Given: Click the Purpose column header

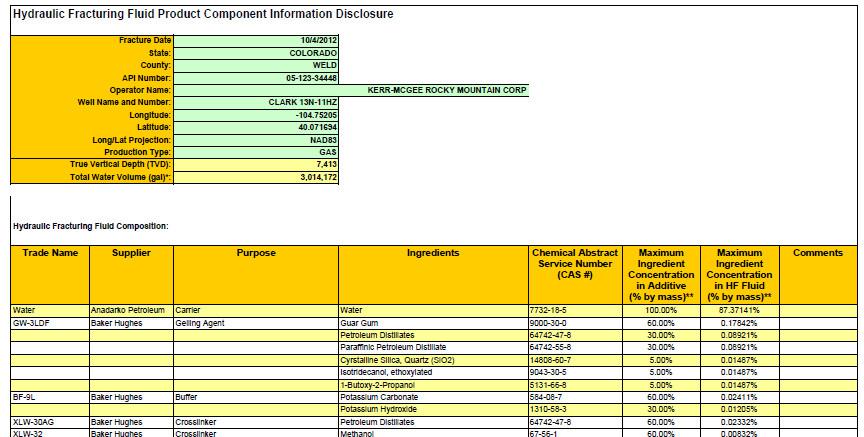Looking at the screenshot, I should [x=256, y=253].
